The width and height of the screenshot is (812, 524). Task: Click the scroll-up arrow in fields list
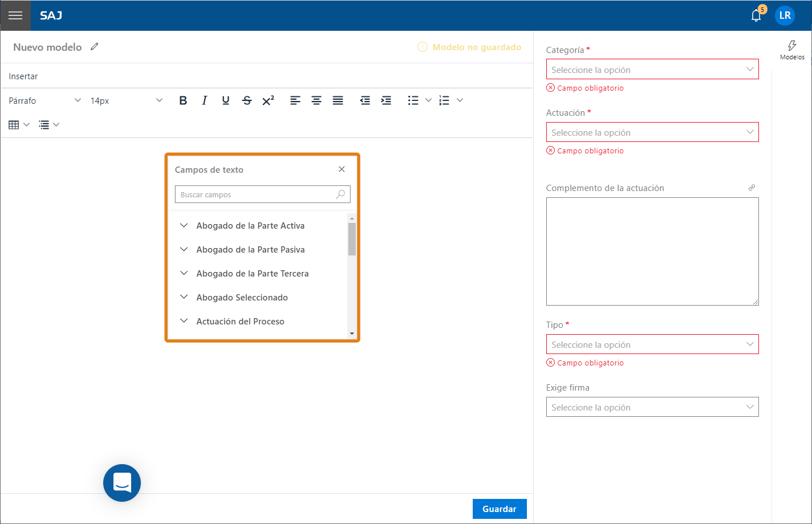352,219
